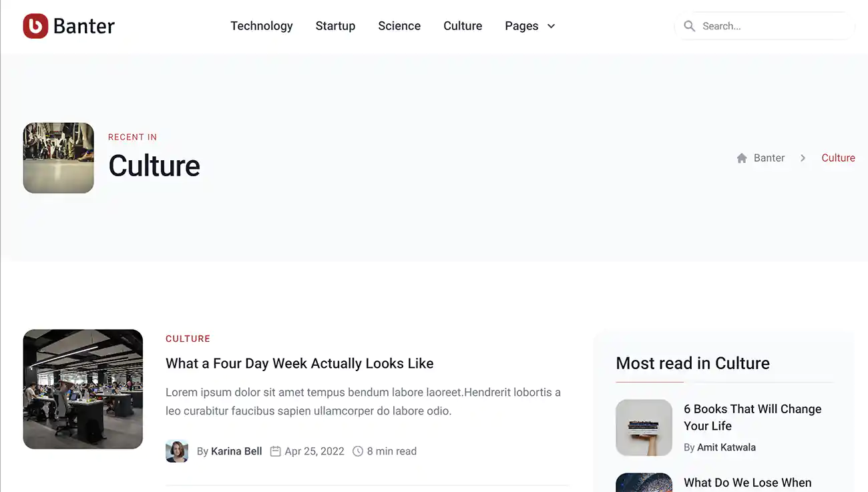Click the breadcrumb chevron separator
The height and width of the screenshot is (492, 868).
[x=803, y=158]
